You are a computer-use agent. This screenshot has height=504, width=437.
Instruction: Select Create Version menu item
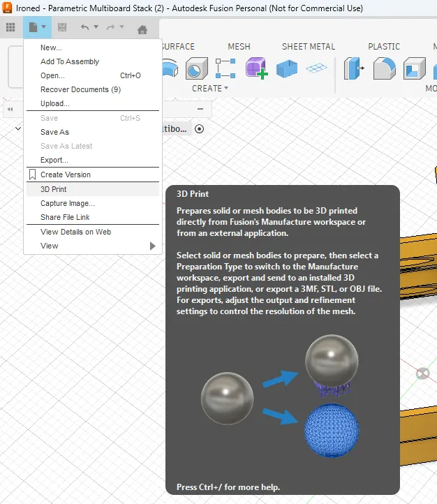coord(93,175)
